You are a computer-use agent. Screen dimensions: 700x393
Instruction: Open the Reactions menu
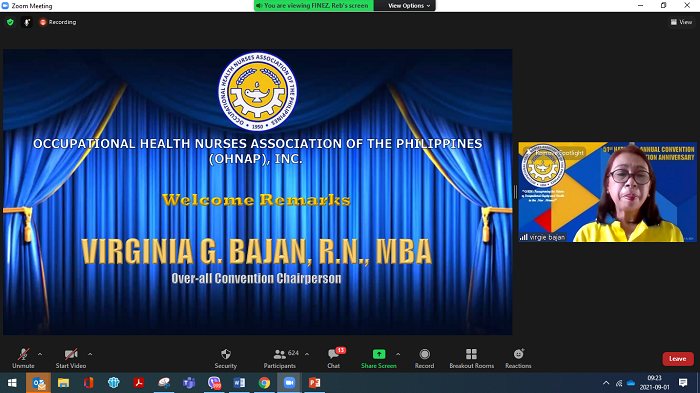(518, 359)
